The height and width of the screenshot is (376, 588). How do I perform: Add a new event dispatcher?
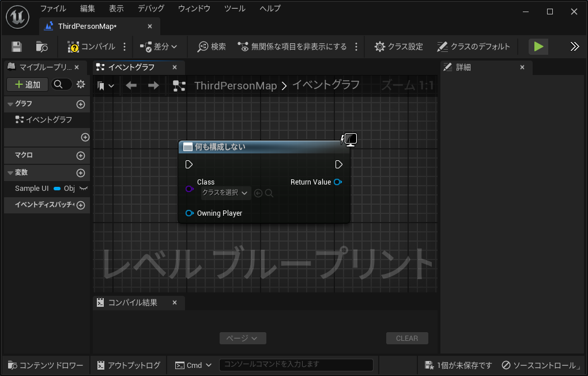(x=81, y=205)
